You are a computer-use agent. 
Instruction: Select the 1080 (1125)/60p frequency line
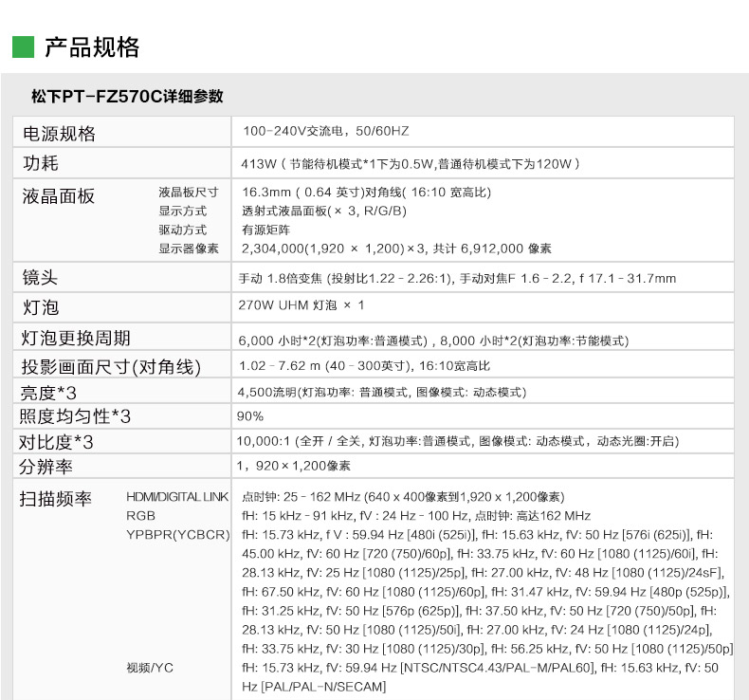pos(485,592)
